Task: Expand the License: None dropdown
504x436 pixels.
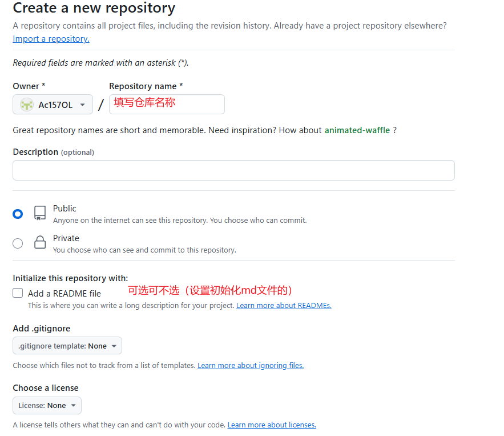Action: click(47, 406)
